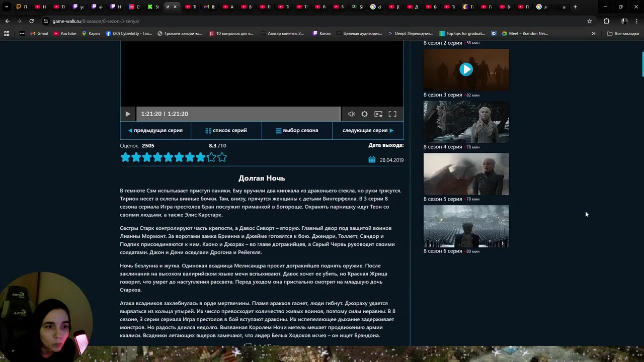
Task: Go to предыдущая серия
Action: [155, 130]
